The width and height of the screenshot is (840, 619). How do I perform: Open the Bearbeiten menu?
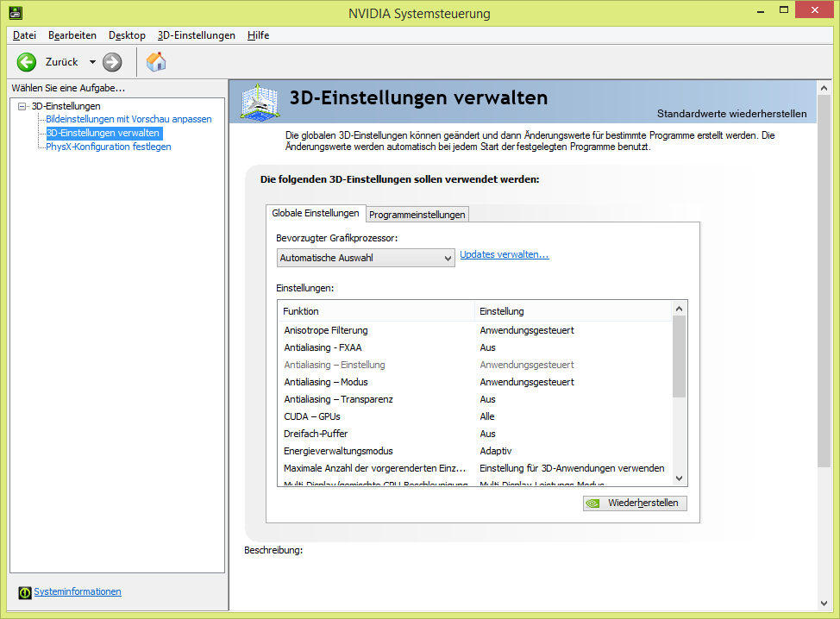click(x=72, y=35)
